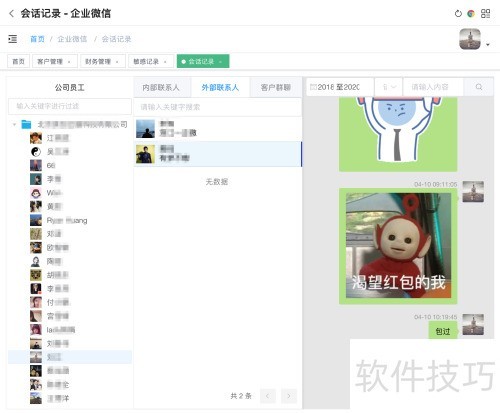Open the message type dropdown next to date range

click(389, 87)
